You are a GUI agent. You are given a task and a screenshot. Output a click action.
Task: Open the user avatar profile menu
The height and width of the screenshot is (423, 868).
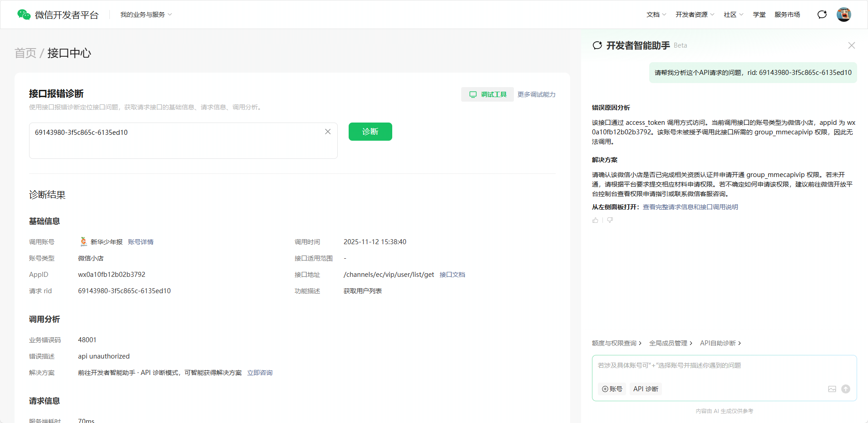[x=843, y=15]
